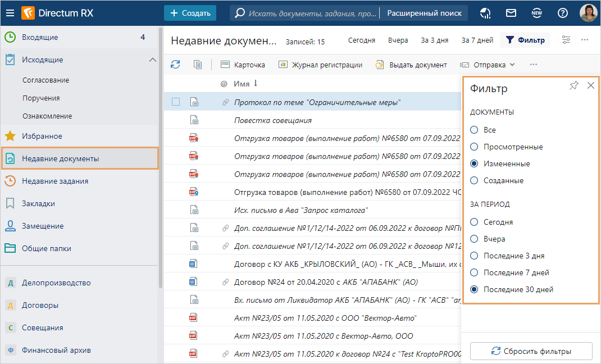Select the Просмотренные radio button
The image size is (601, 364).
click(x=474, y=147)
